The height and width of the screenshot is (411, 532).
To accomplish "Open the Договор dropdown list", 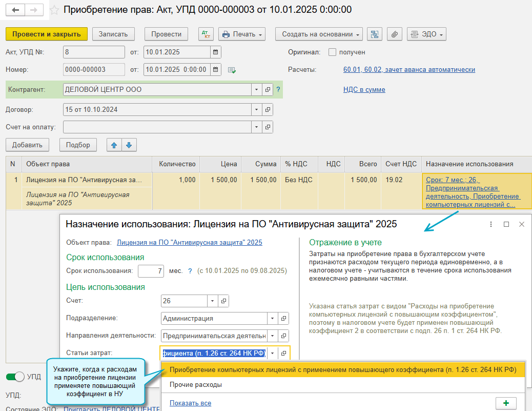I will [256, 110].
